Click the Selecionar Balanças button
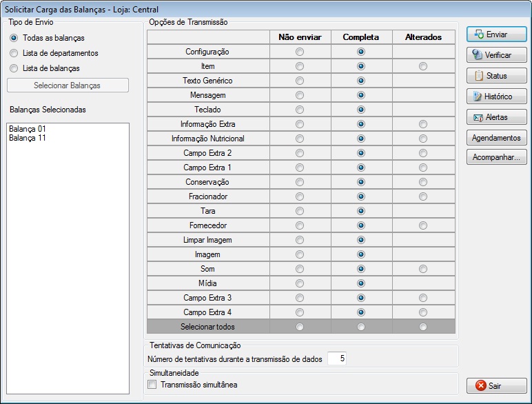Viewport: 532px width, 404px height. [68, 85]
